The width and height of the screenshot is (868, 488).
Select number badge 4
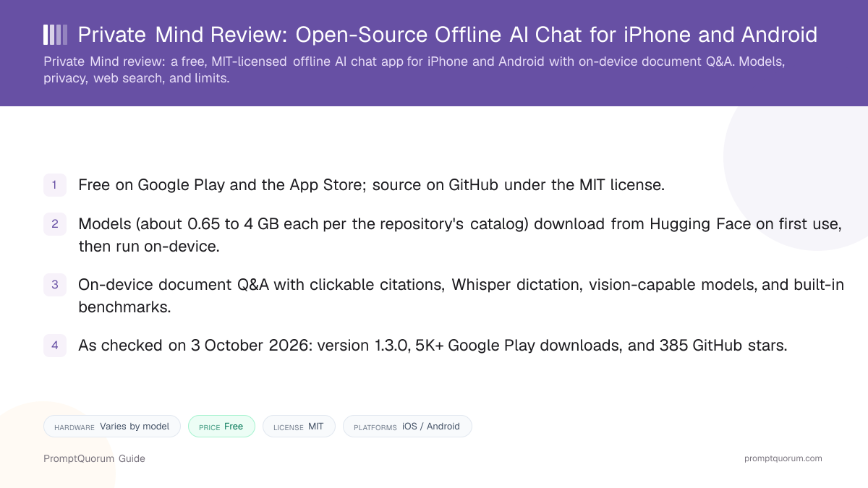55,346
